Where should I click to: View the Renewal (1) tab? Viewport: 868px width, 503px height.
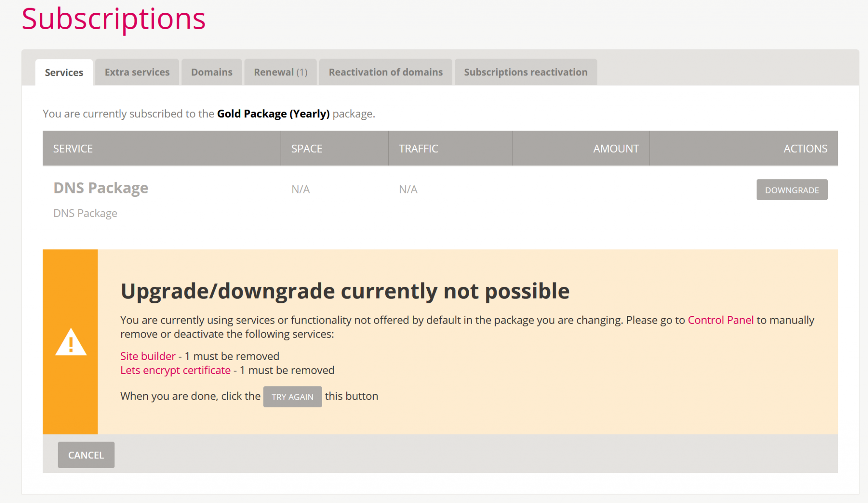pos(280,72)
